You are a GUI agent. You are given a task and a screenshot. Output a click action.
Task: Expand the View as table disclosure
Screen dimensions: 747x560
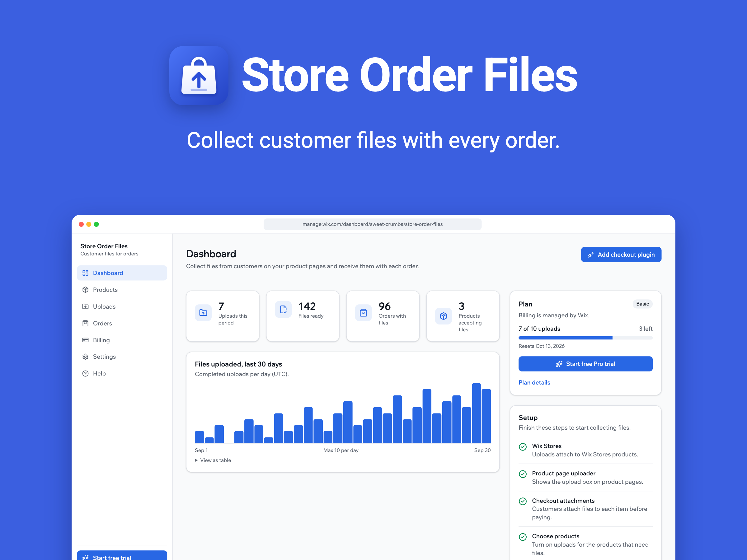click(x=213, y=460)
